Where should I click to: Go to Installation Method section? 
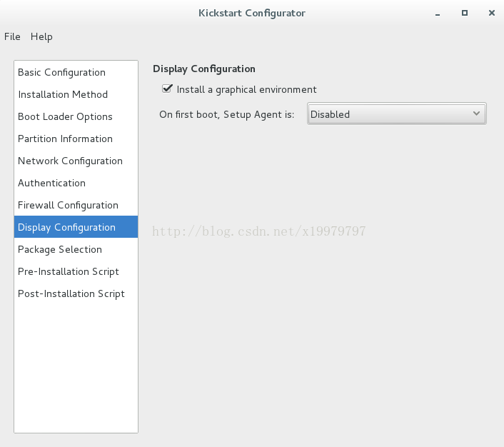tap(76, 94)
